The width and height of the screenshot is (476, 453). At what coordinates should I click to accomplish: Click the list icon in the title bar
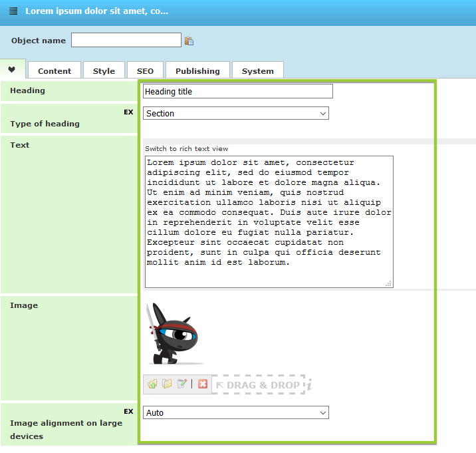(13, 11)
